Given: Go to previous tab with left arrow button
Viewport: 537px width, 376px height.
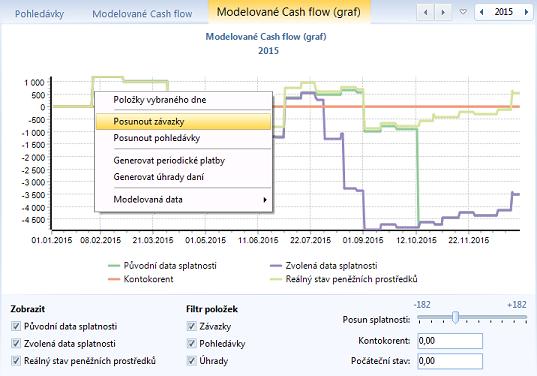Looking at the screenshot, I should (x=426, y=12).
